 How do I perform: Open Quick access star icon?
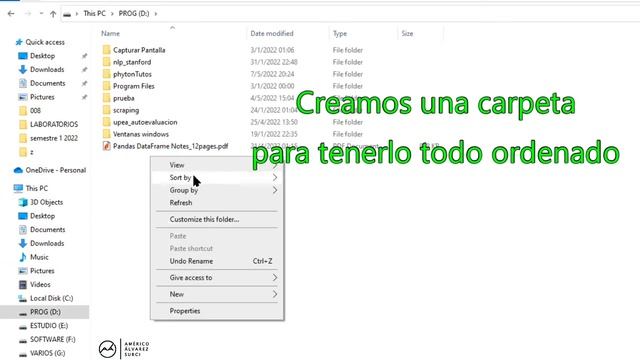[19, 42]
